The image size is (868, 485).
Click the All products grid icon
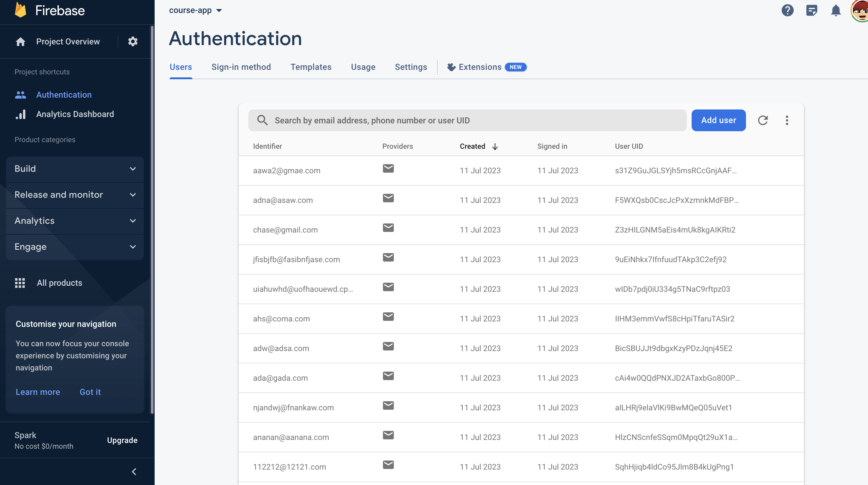pos(20,283)
